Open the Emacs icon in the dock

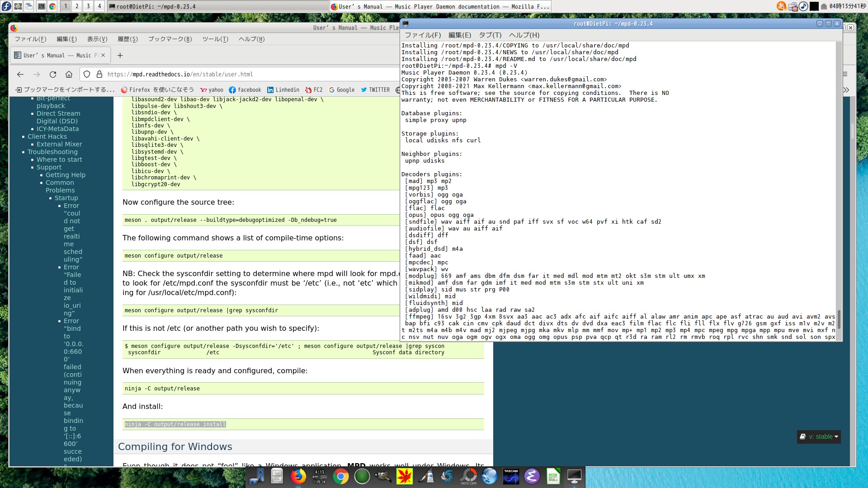coord(532,476)
